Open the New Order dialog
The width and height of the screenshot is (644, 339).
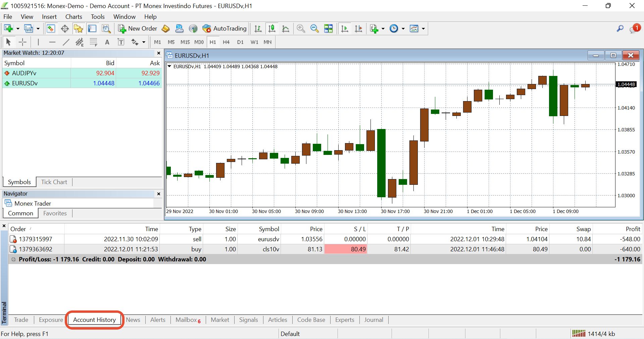click(x=138, y=29)
